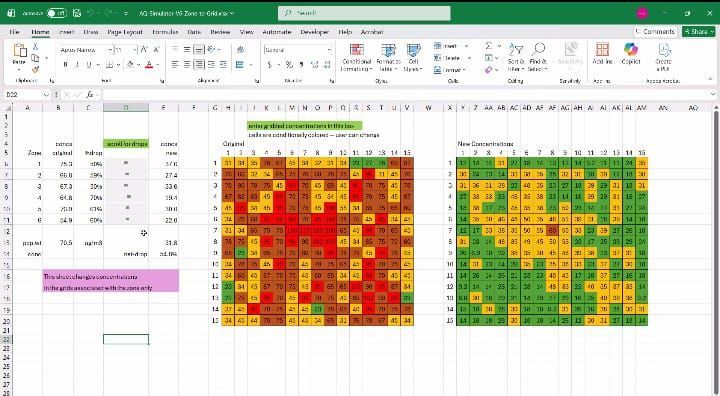The height and width of the screenshot is (396, 720).
Task: Switch to the Formulas tab
Action: [165, 32]
